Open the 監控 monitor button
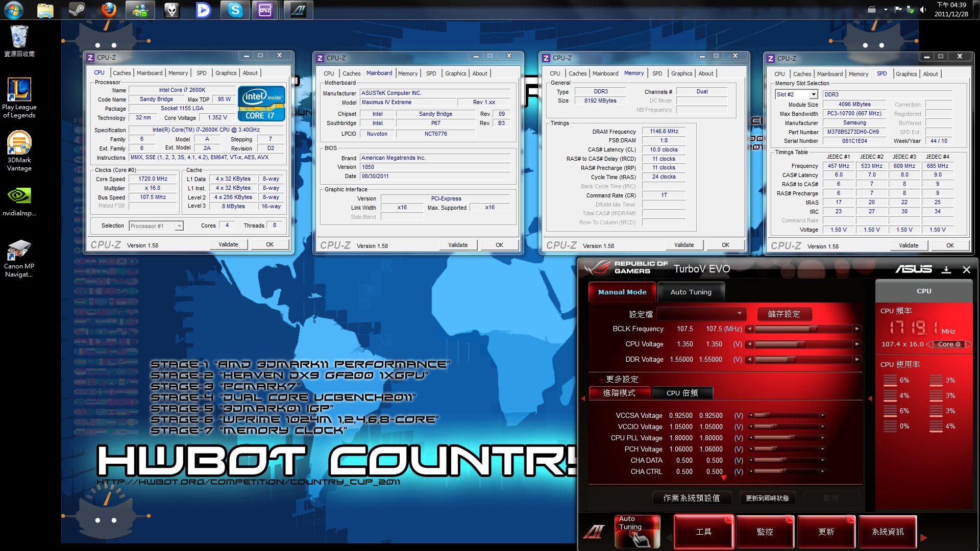980x551 pixels. 765,532
